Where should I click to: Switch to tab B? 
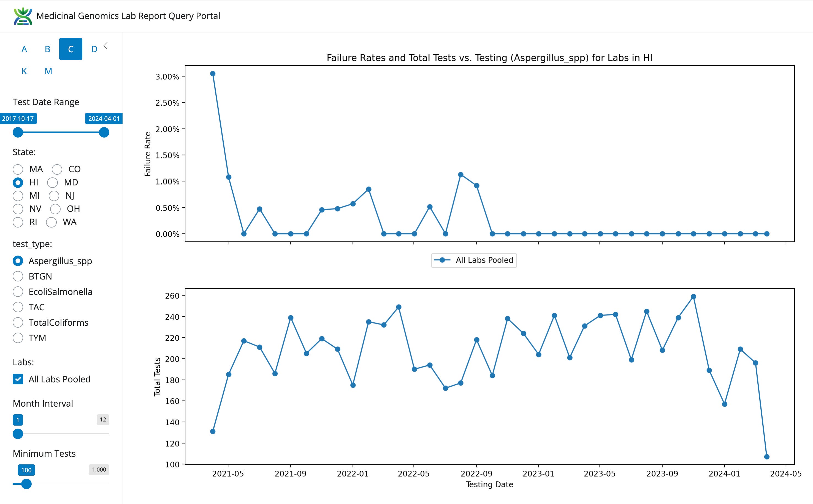coord(47,49)
